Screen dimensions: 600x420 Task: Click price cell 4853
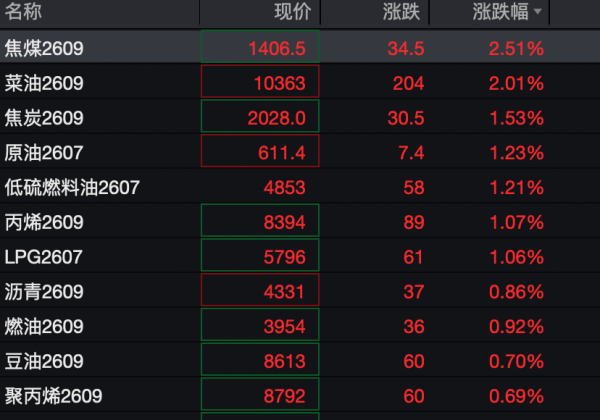tap(284, 188)
